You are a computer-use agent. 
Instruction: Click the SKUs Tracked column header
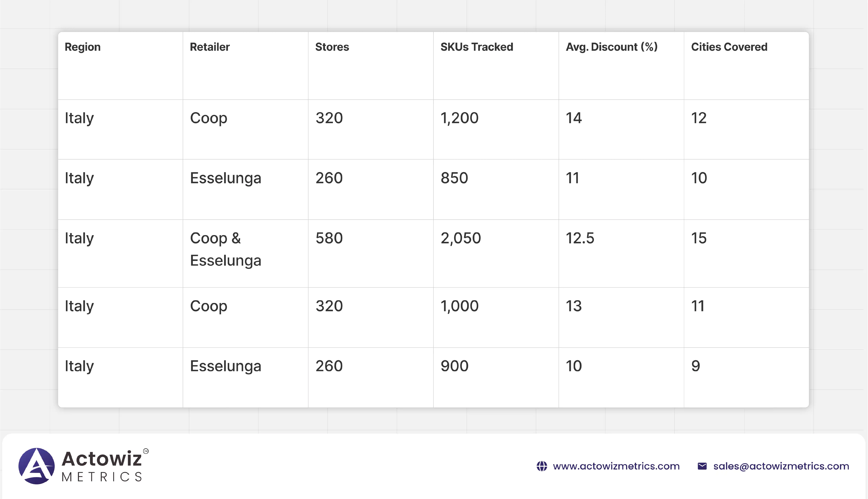(x=477, y=47)
